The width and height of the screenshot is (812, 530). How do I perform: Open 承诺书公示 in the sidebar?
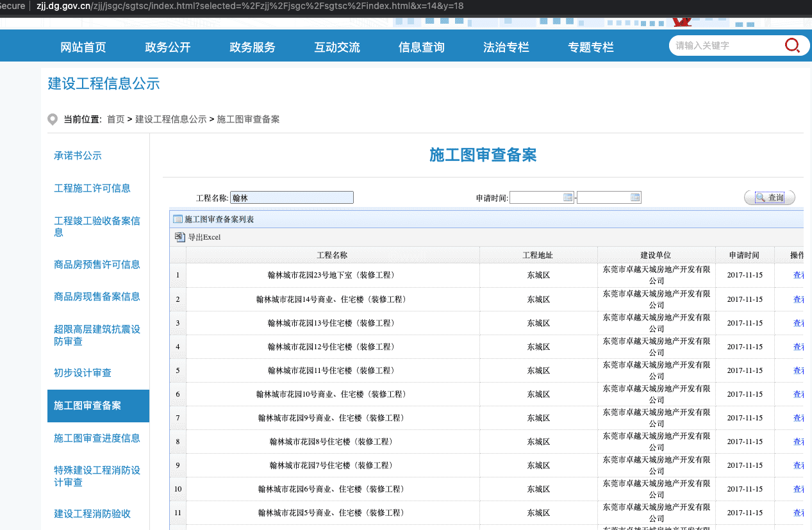(78, 156)
